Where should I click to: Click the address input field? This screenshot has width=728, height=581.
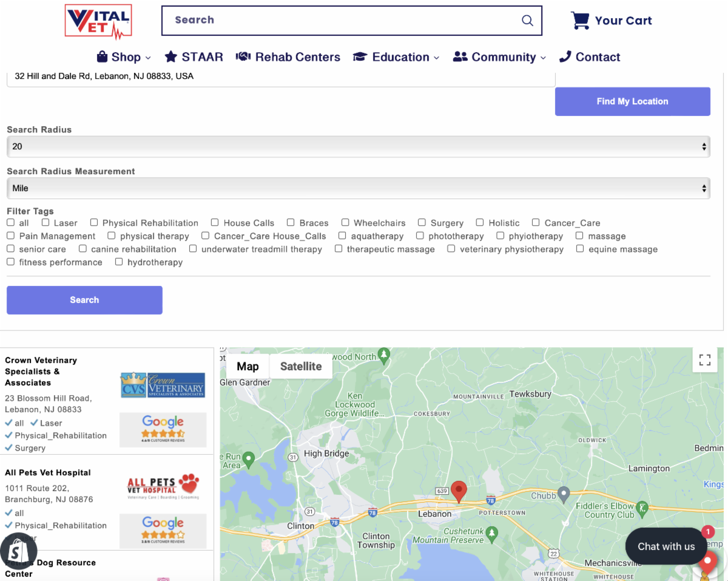[x=280, y=77]
